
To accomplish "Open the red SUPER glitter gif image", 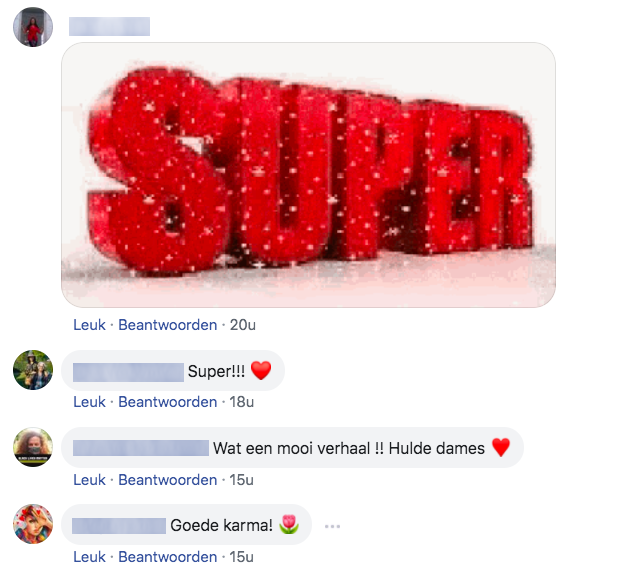I will point(308,175).
